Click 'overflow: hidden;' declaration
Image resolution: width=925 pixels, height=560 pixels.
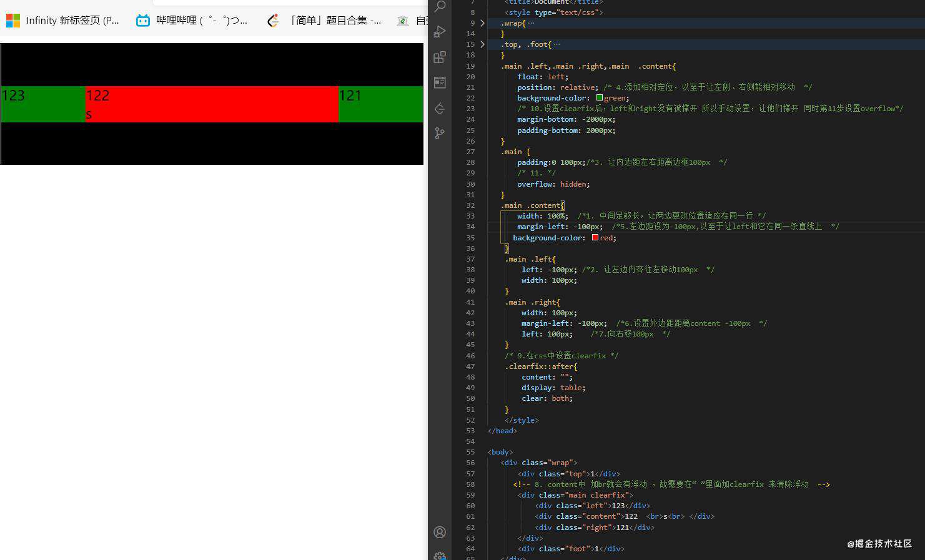[x=553, y=184]
